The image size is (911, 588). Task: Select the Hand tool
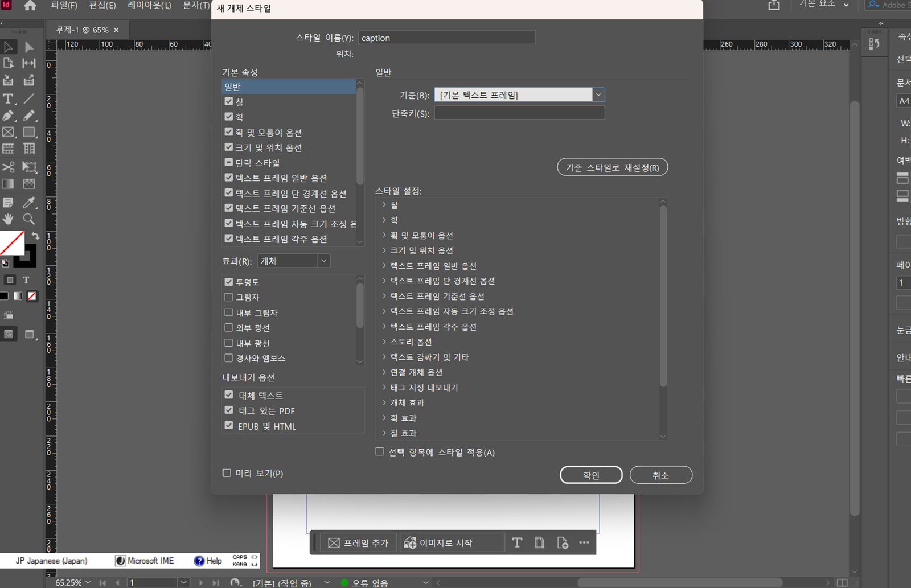9,219
